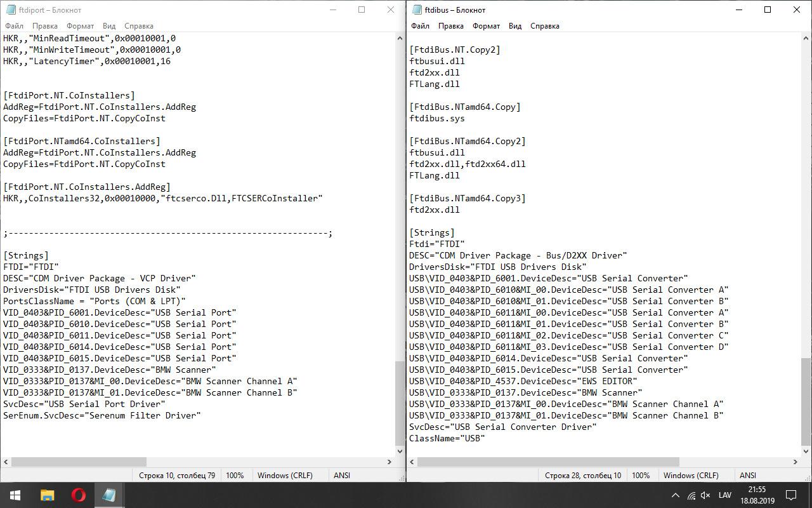The image size is (812, 508).
Task: Minimize the ftdibus Notepad window
Action: pyautogui.click(x=739, y=10)
